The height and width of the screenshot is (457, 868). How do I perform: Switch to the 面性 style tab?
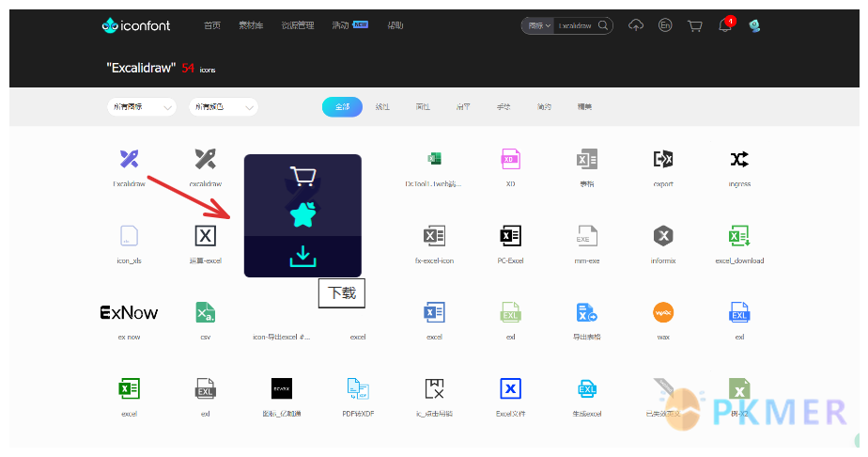pyautogui.click(x=423, y=107)
